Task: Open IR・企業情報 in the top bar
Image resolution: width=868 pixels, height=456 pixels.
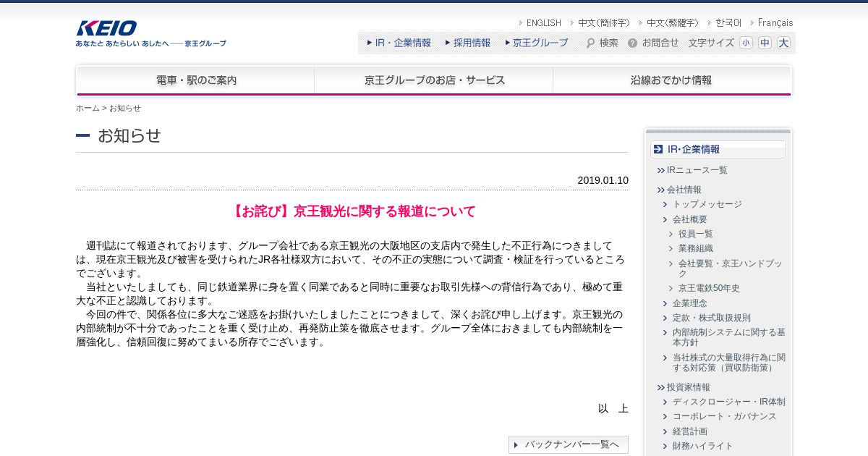Action: pos(403,43)
